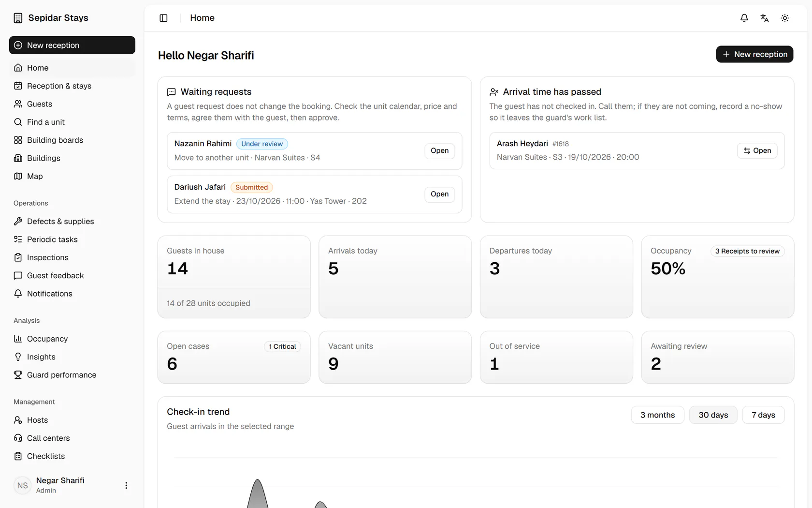Click Periodic tasks list icon
This screenshot has height=508, width=812.
pos(18,239)
